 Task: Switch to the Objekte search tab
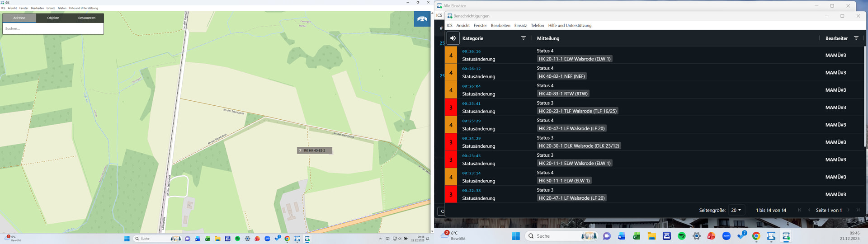pos(53,18)
